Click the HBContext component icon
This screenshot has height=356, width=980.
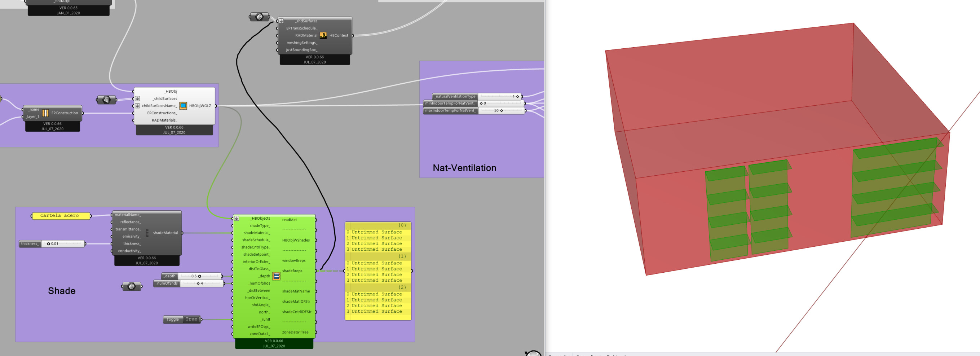pos(323,35)
